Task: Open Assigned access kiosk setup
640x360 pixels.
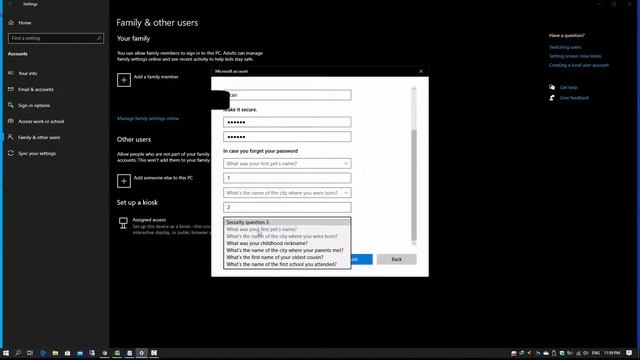Action: [149, 220]
